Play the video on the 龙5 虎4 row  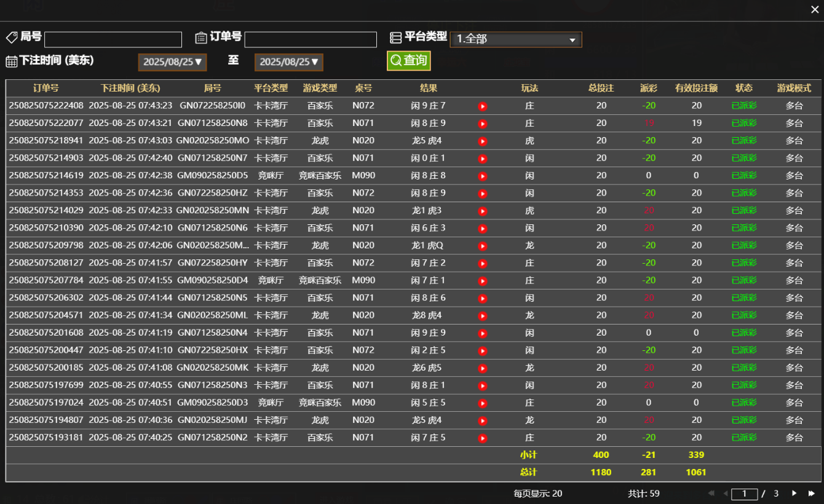(482, 140)
